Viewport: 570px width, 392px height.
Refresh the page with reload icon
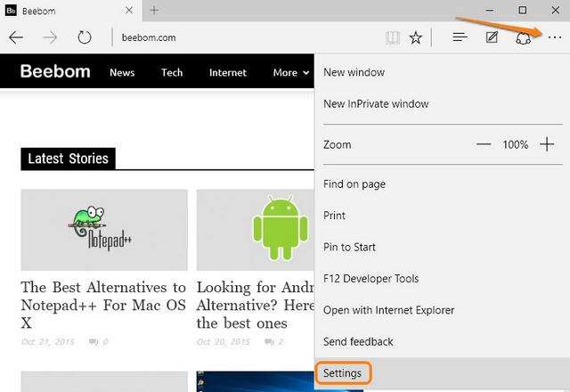pyautogui.click(x=85, y=37)
